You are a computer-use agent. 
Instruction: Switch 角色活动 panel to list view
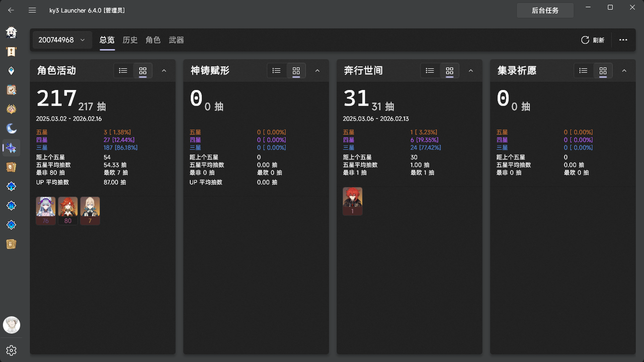coord(123,70)
